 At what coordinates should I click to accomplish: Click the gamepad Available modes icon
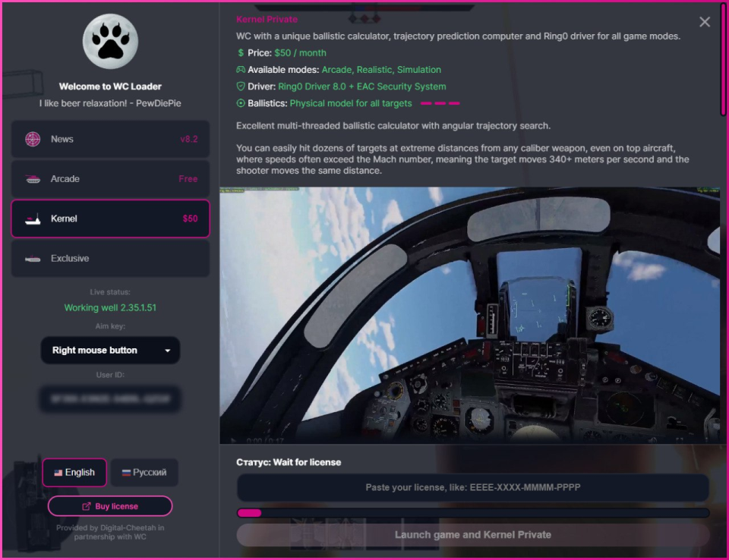241,70
